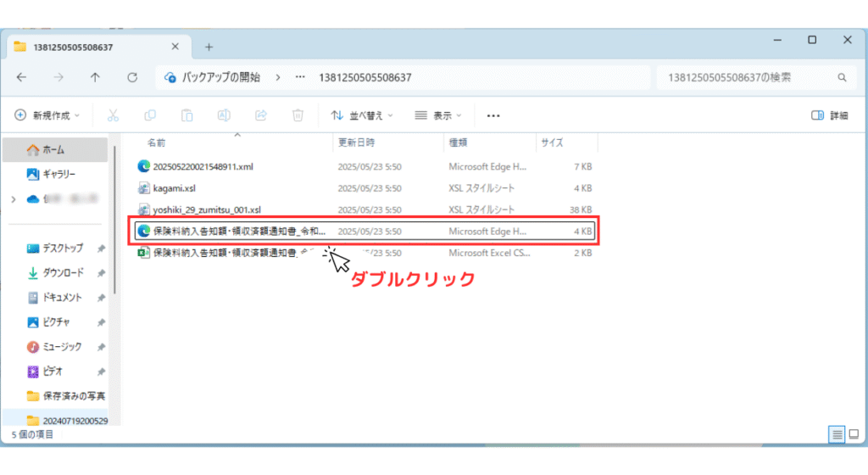Click the Excel CSV file icon
This screenshot has height=475, width=868.
144,253
